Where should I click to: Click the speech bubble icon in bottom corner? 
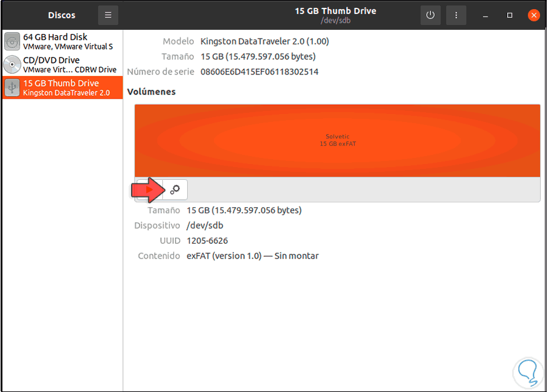pyautogui.click(x=527, y=371)
